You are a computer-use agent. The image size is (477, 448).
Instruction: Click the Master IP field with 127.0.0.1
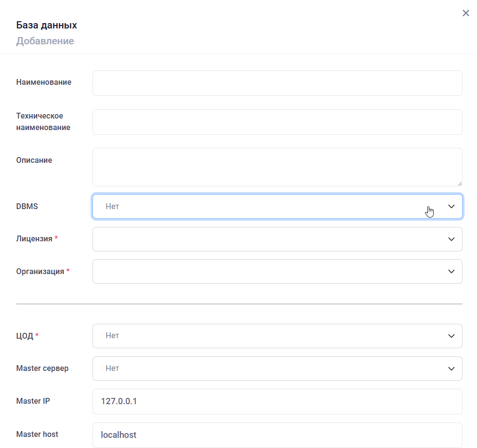[x=277, y=401]
